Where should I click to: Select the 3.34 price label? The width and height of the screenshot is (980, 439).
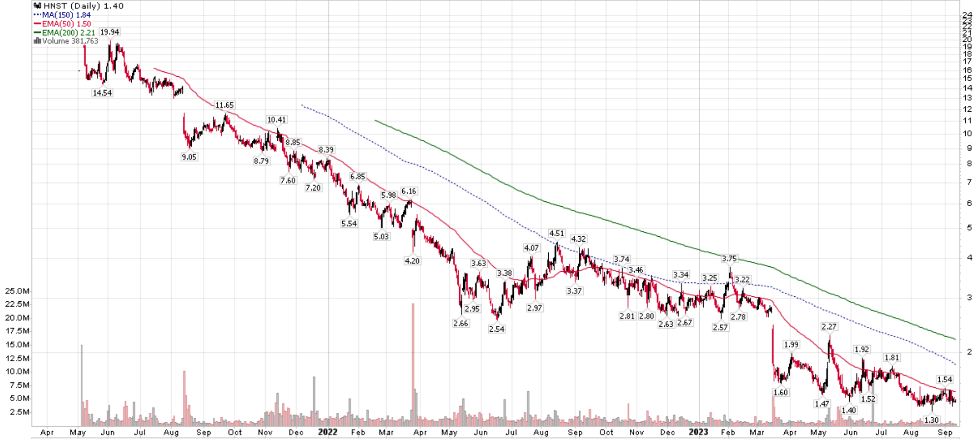click(x=681, y=275)
